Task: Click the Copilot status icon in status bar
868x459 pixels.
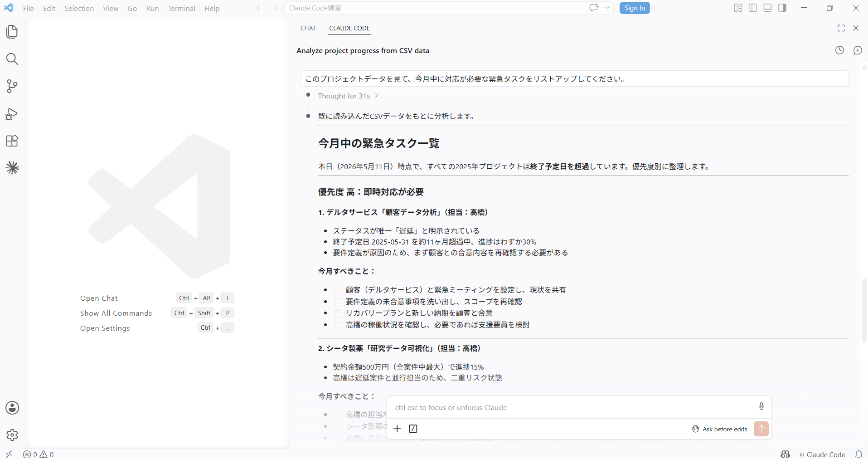Action: click(x=785, y=454)
